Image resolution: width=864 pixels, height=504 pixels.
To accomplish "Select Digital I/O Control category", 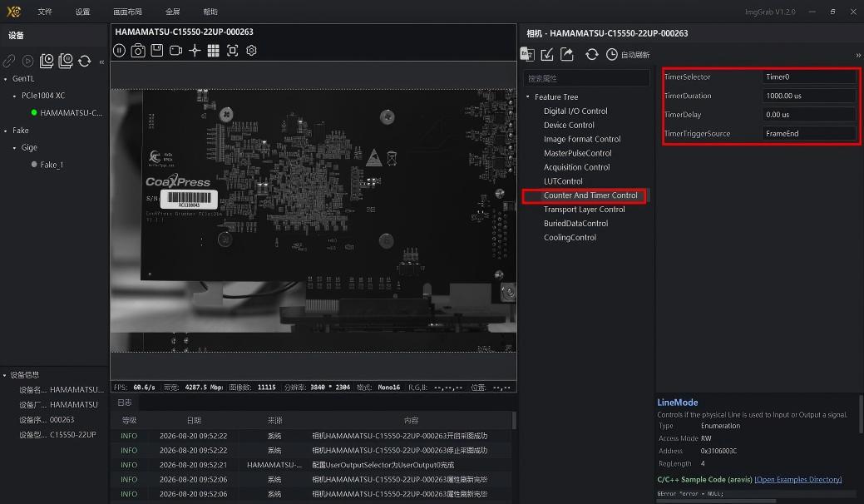I will (x=575, y=111).
